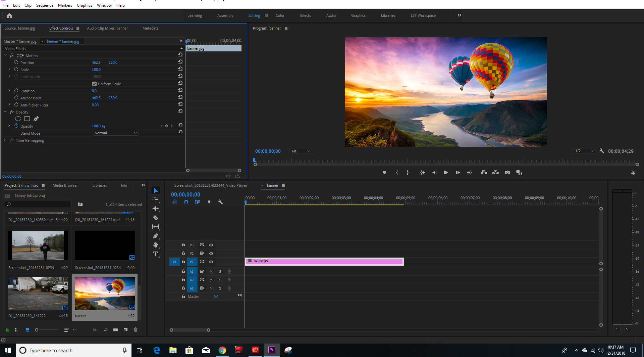Select the Hand tool

(156, 245)
